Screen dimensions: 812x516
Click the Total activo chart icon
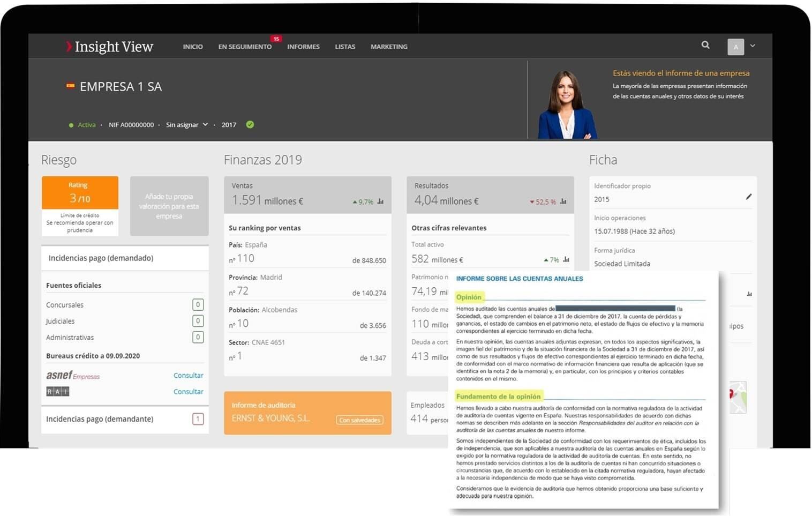(x=566, y=259)
